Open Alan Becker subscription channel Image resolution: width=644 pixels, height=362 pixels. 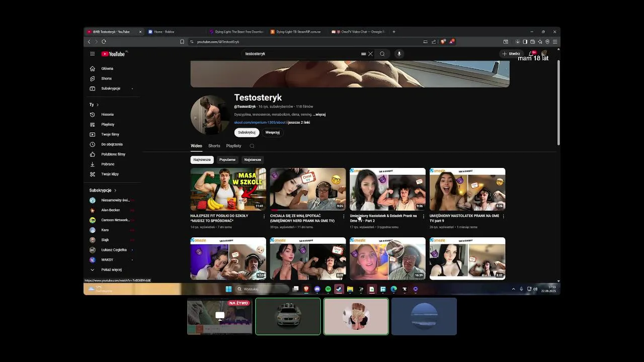tap(111, 210)
